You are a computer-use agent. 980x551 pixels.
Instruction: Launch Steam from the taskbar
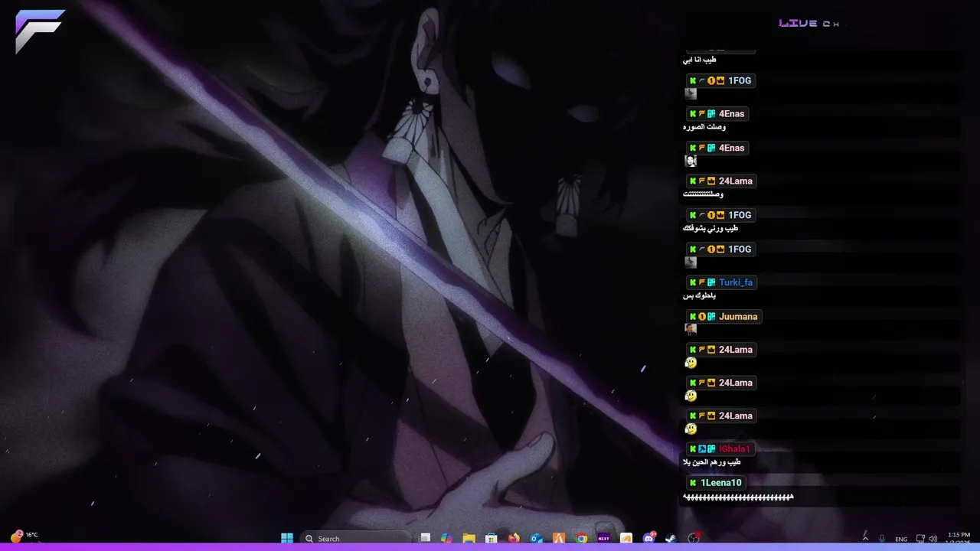[x=671, y=538]
